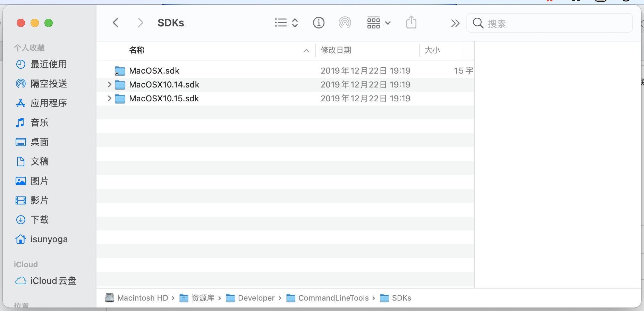Viewport: 644px width, 311px height.
Task: Jump to Macintosh HD in path bar
Action: tap(143, 298)
